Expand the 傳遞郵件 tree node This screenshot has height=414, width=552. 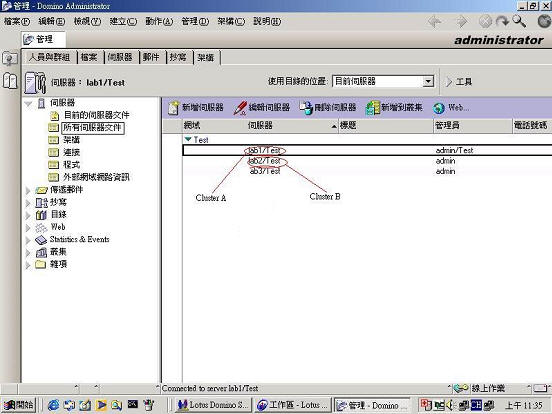point(28,190)
